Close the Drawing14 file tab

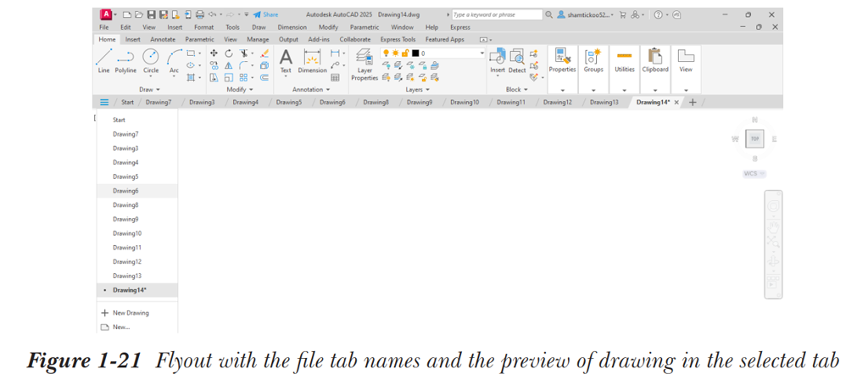click(676, 103)
